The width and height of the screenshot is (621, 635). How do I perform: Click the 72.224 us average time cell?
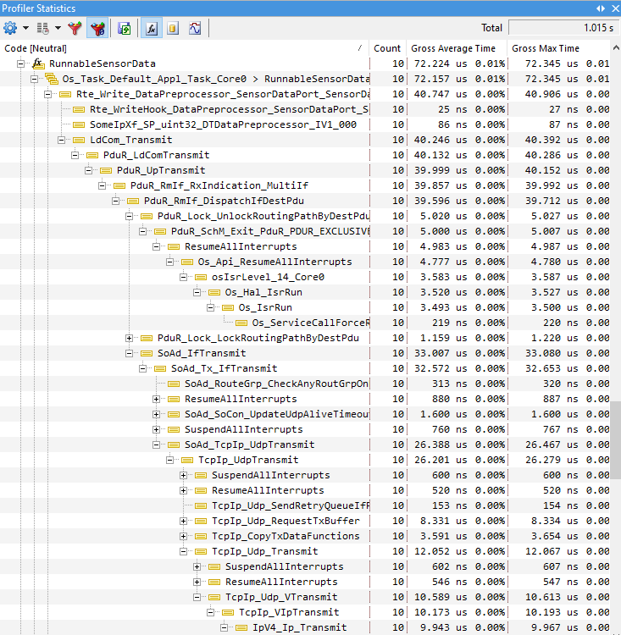[459, 64]
